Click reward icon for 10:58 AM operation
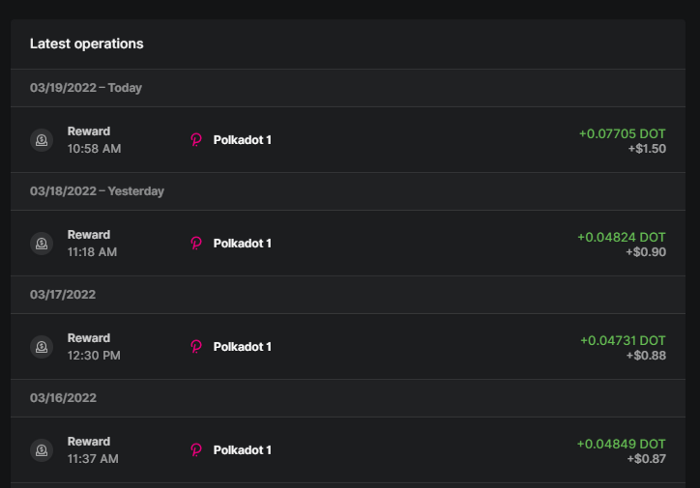700x488 pixels. 41,140
